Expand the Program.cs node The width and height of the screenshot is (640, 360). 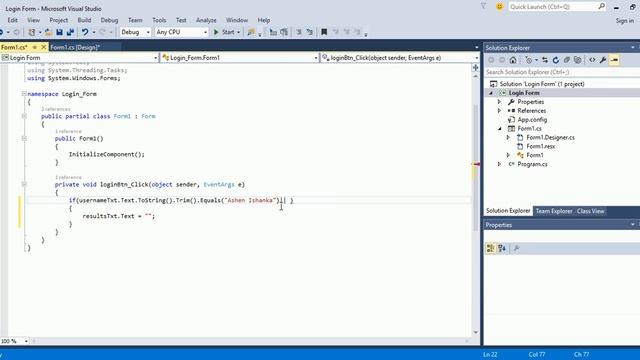tap(499, 164)
